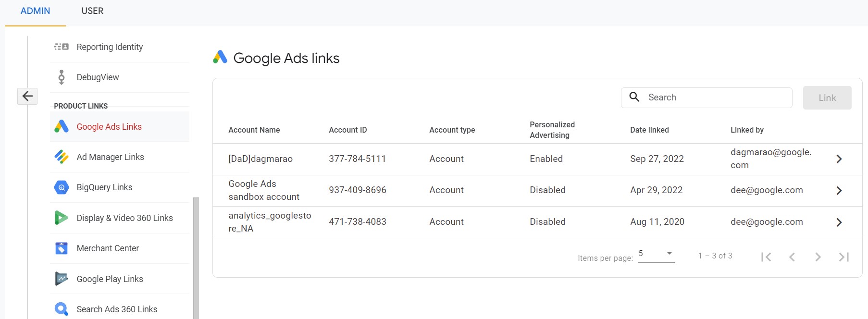
Task: Open details chevron for [DaD]dagmarao row
Action: pyautogui.click(x=839, y=159)
